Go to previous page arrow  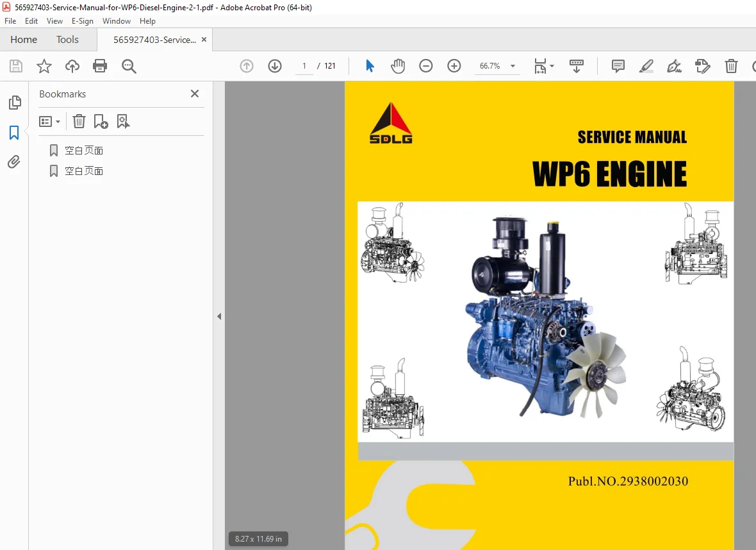click(x=247, y=66)
